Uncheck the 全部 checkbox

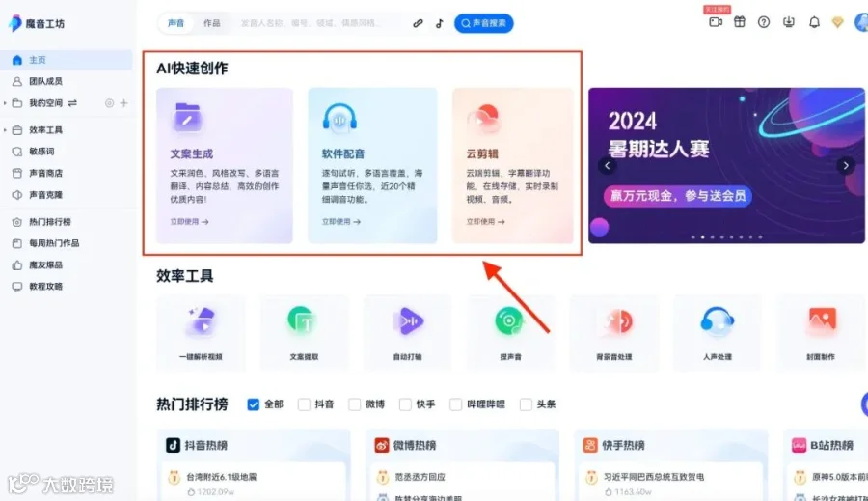tap(253, 404)
